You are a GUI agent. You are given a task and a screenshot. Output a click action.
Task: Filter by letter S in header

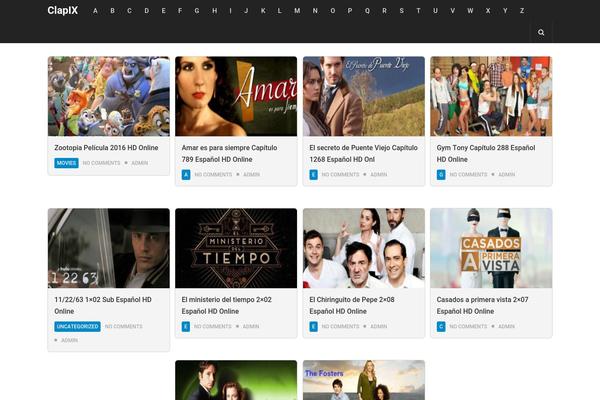(x=401, y=11)
